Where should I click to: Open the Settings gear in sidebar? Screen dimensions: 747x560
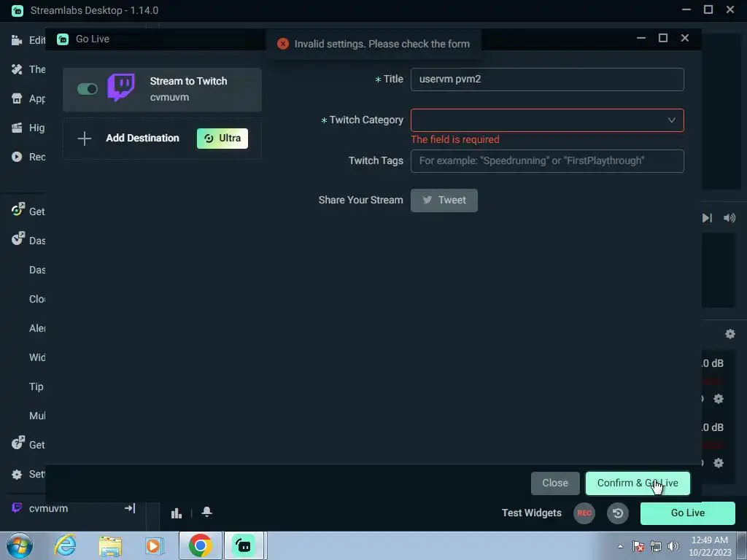tap(17, 474)
